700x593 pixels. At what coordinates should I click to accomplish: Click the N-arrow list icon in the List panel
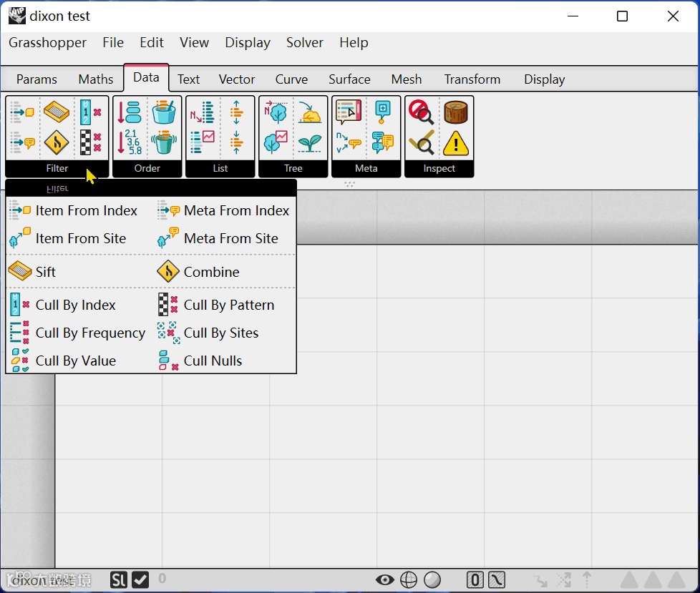(203, 112)
